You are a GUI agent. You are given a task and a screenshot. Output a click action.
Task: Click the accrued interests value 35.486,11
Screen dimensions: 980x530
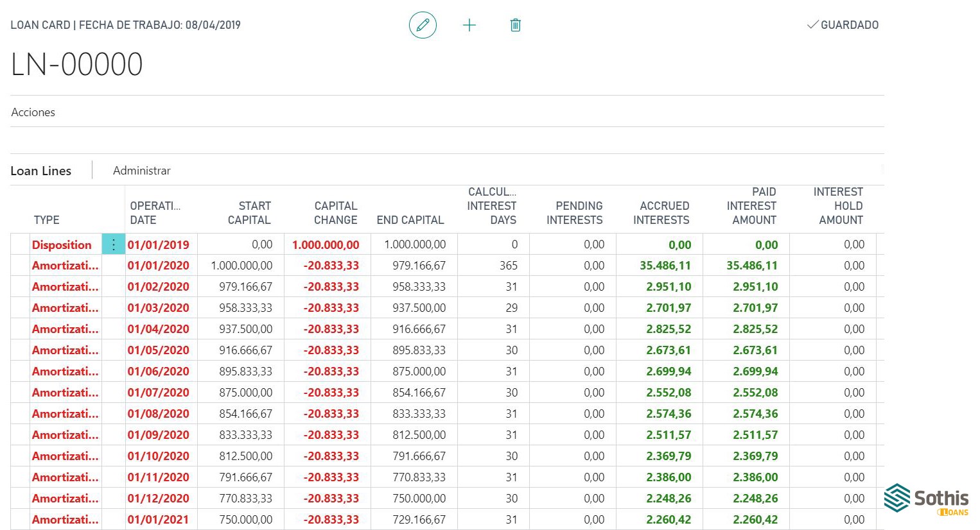[665, 266]
